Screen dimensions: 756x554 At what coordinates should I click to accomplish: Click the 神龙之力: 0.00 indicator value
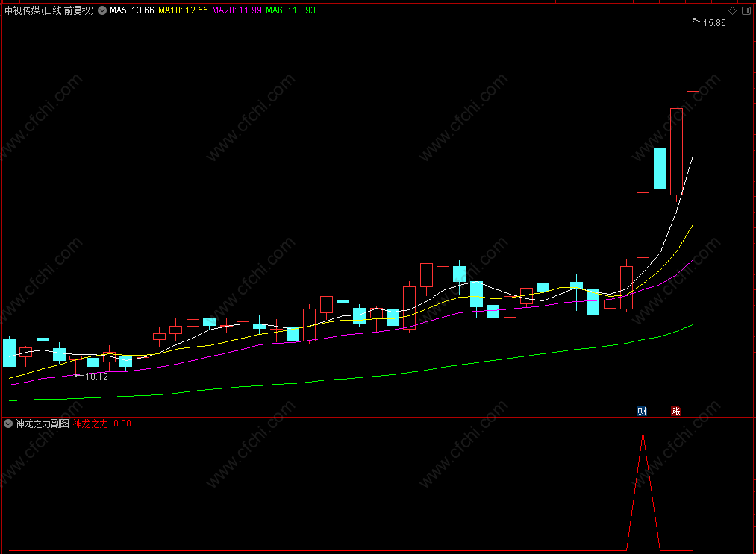(x=102, y=424)
